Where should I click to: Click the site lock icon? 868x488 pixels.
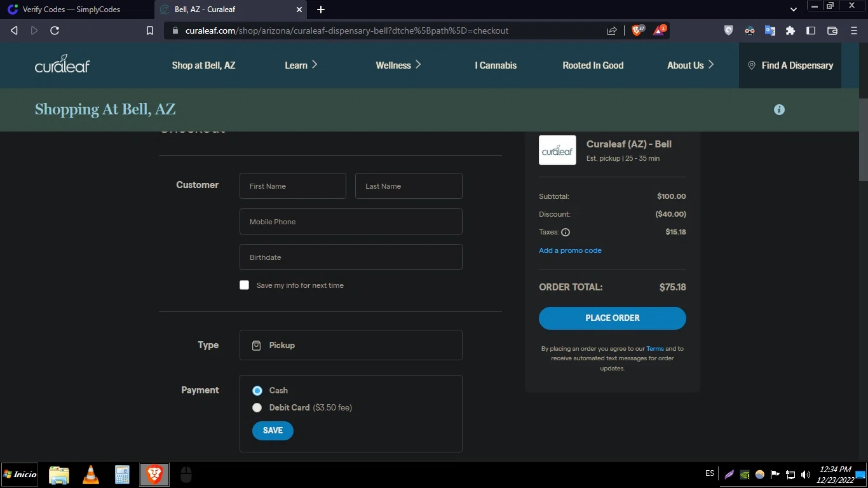tap(175, 30)
